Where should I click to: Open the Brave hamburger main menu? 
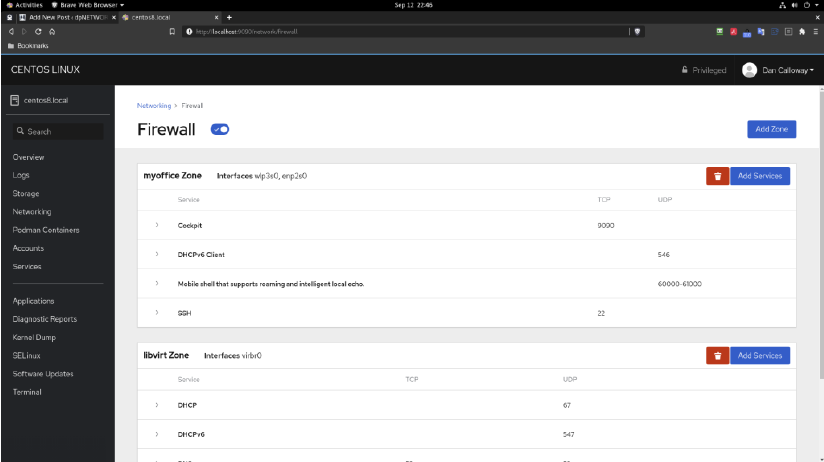(816, 32)
